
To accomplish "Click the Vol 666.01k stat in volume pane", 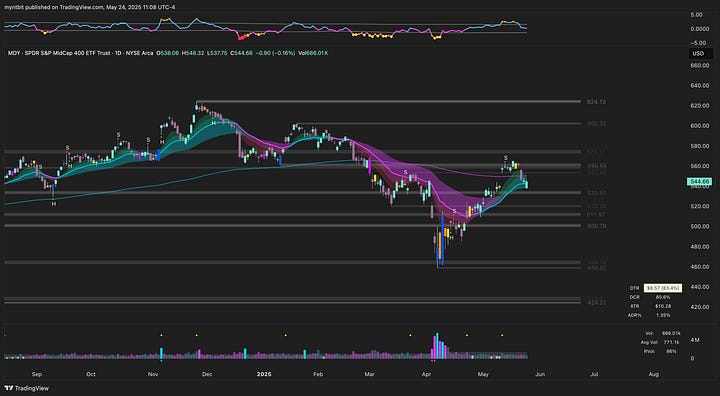I will point(662,333).
